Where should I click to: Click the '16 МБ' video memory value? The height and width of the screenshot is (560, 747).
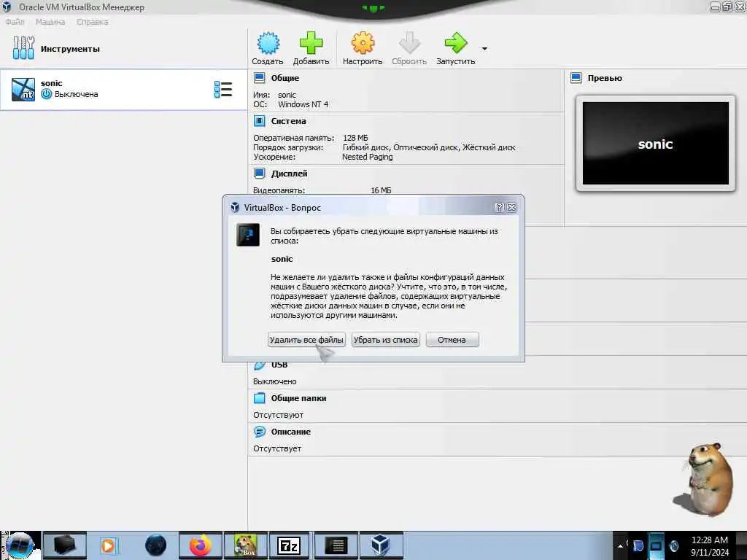pos(381,190)
